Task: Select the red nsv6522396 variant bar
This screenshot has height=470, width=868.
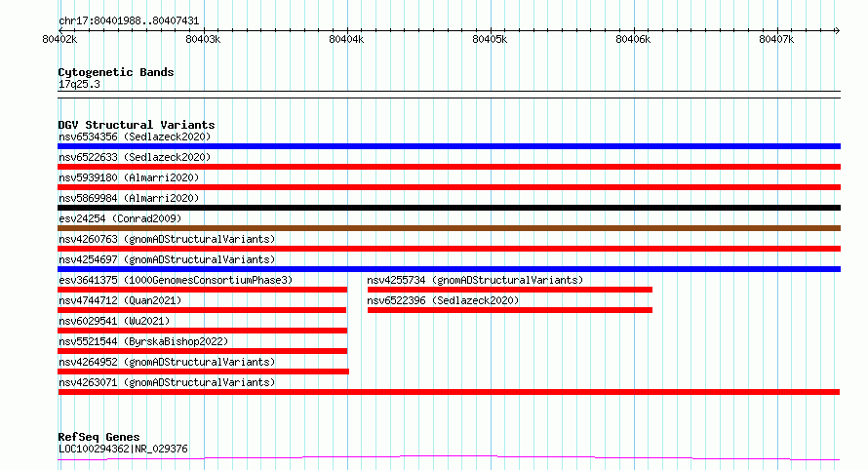Action: click(x=510, y=310)
